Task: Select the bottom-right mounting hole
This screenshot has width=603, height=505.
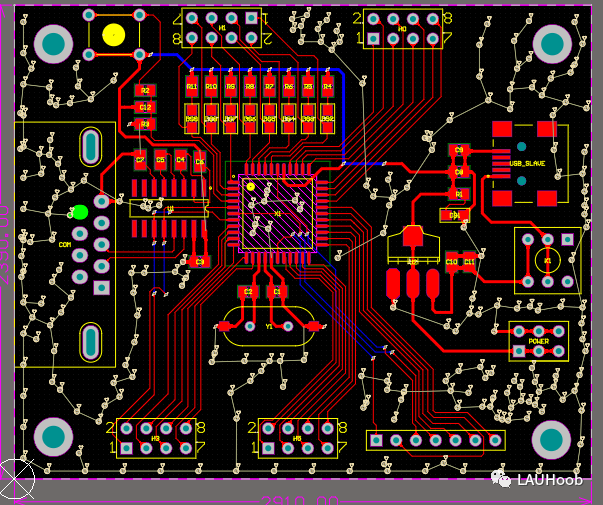Action: (x=551, y=440)
